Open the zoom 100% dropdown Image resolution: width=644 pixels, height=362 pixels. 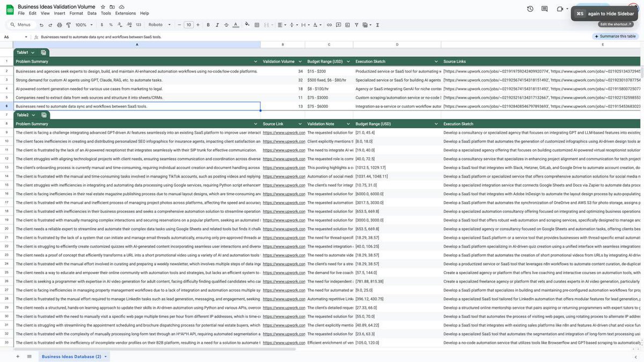[x=83, y=25]
